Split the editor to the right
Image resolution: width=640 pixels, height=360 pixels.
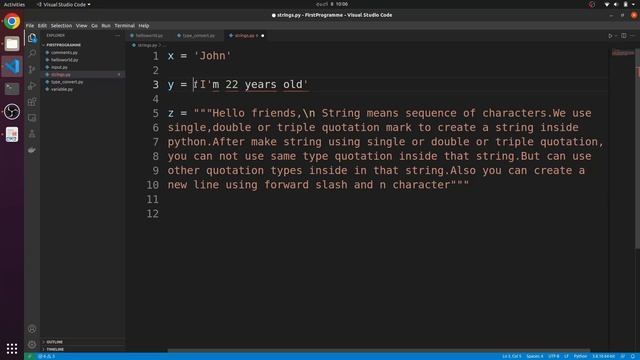coord(624,36)
